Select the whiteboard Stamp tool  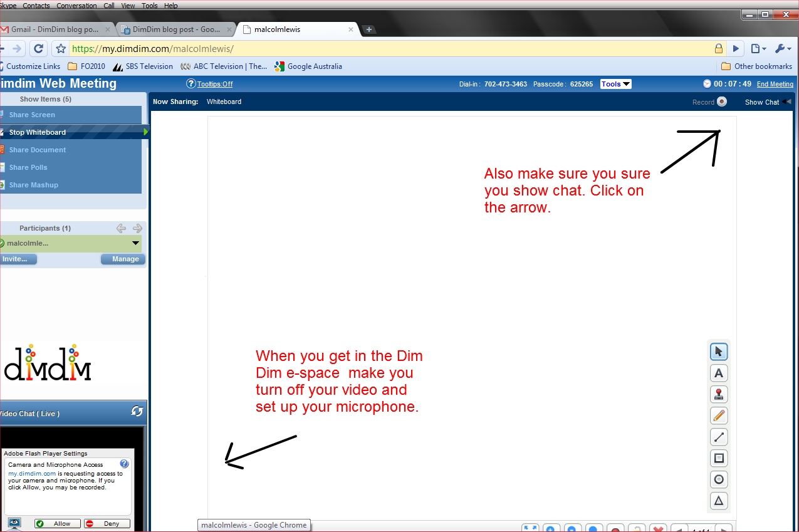(719, 394)
